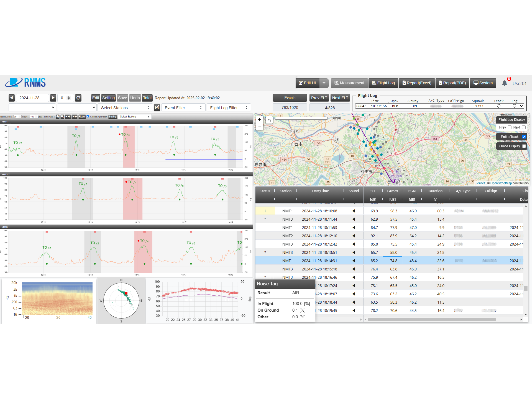Click the table's vertical scrollbar thumb
Screen dimensions: 532x399
tap(526, 288)
